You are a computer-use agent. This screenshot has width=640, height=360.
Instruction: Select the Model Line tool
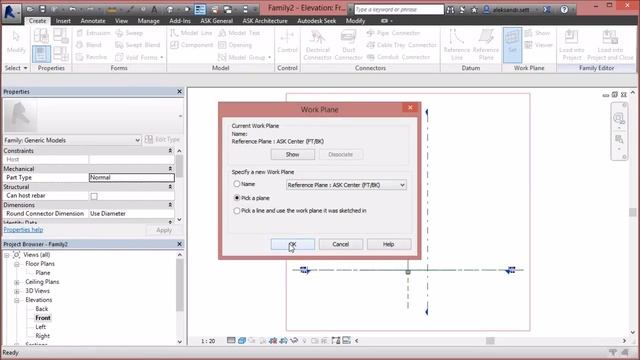(191, 33)
